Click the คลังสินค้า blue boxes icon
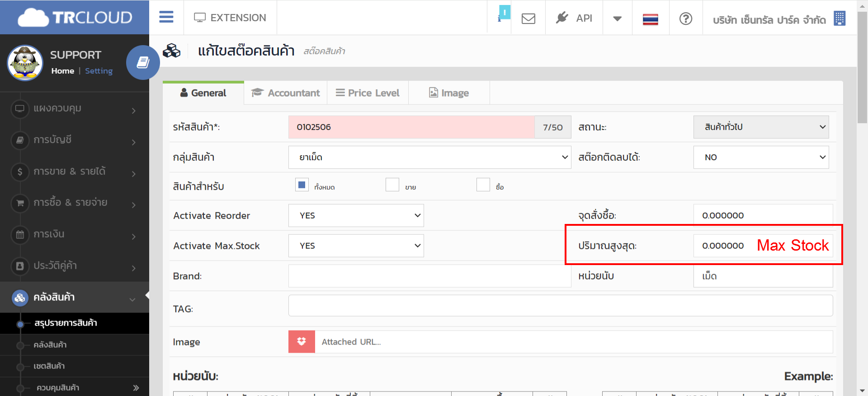 [x=20, y=298]
